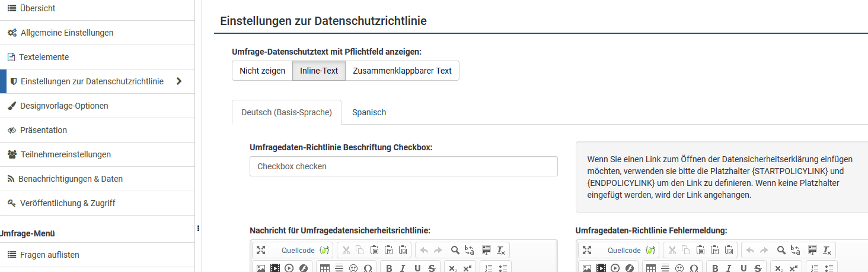Select 'Nicht zeigen' option

[262, 71]
